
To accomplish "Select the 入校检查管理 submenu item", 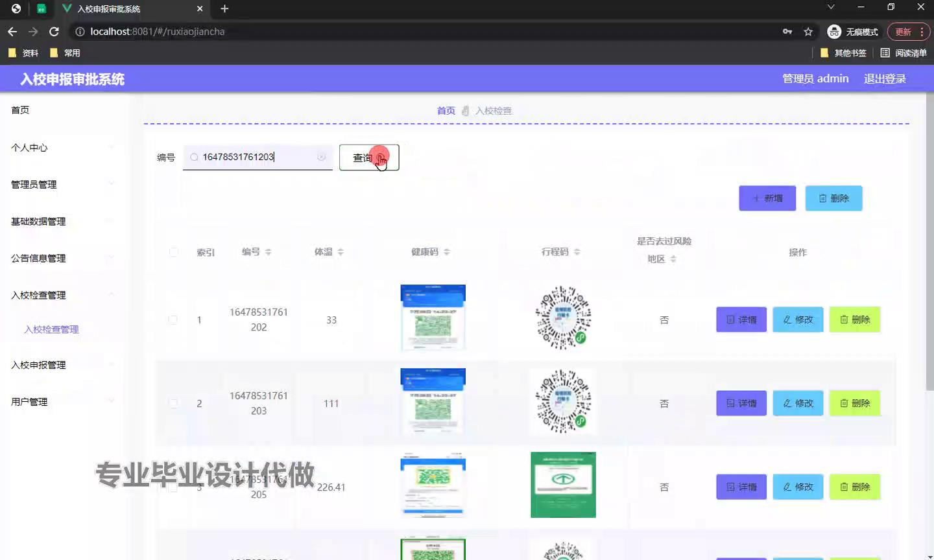I will coord(51,329).
